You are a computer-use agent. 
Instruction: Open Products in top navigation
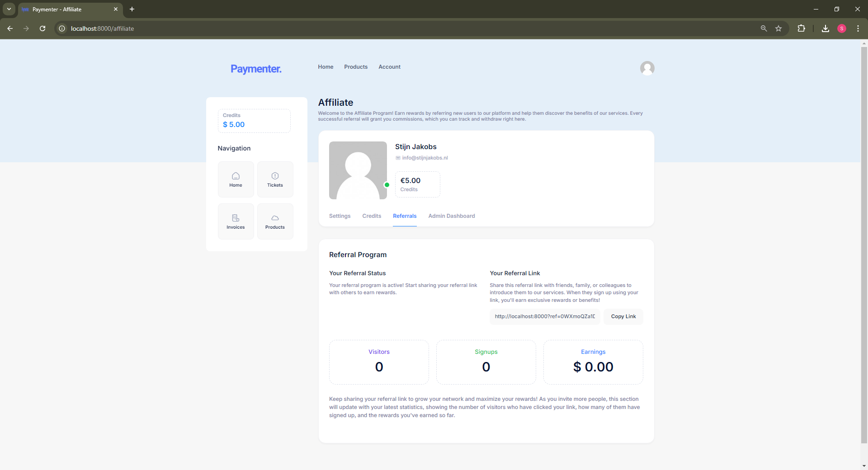(x=356, y=67)
